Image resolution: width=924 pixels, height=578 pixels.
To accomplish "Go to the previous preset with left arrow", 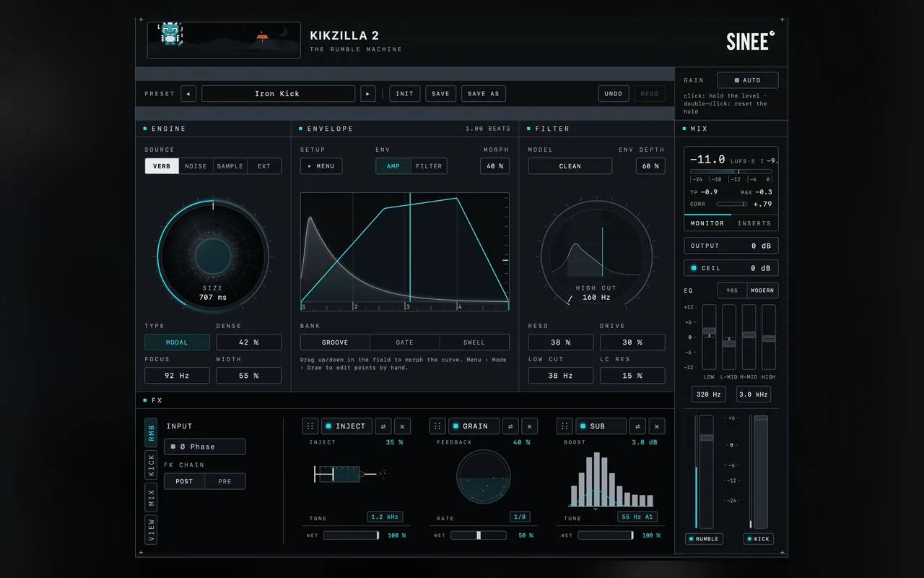I will coord(188,93).
